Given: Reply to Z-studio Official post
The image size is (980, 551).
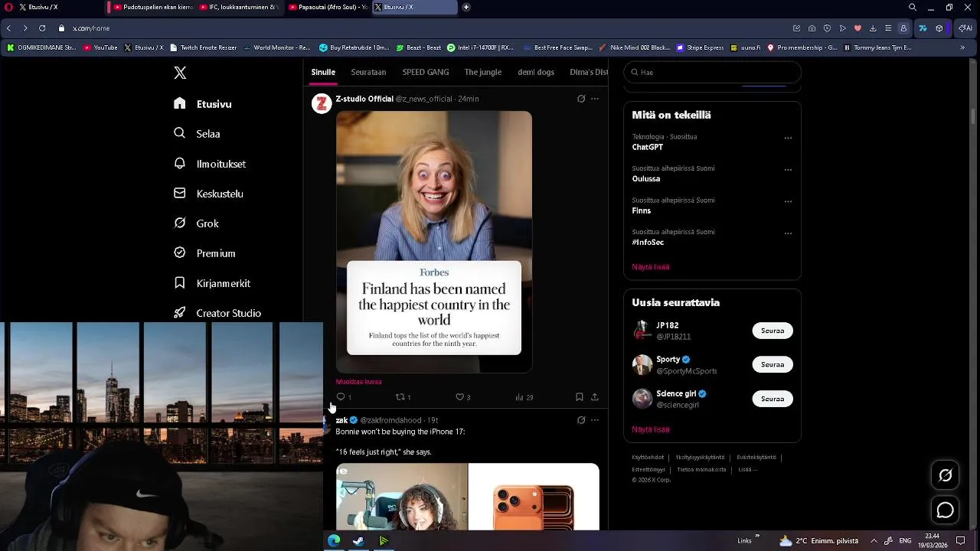Looking at the screenshot, I should coord(341,397).
